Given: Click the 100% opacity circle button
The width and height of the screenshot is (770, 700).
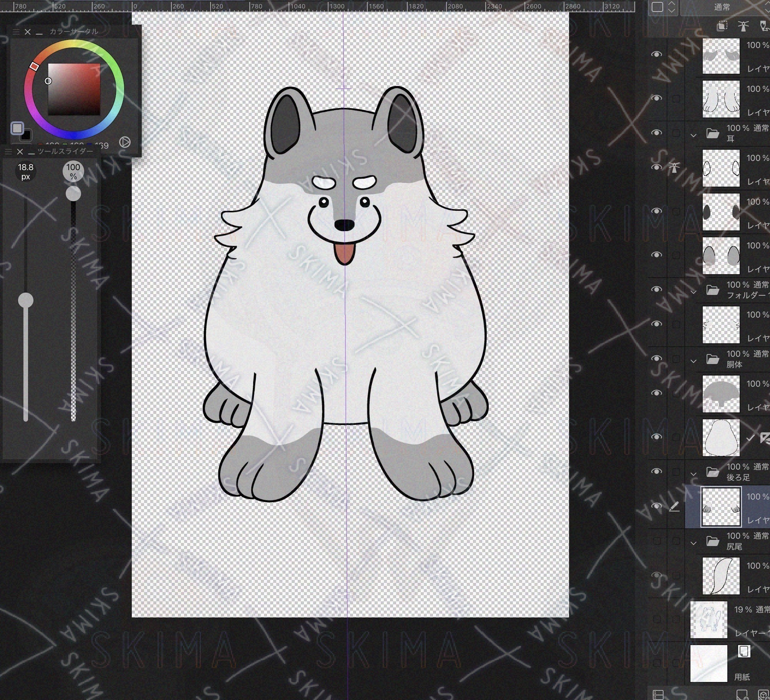Looking at the screenshot, I should 73,171.
